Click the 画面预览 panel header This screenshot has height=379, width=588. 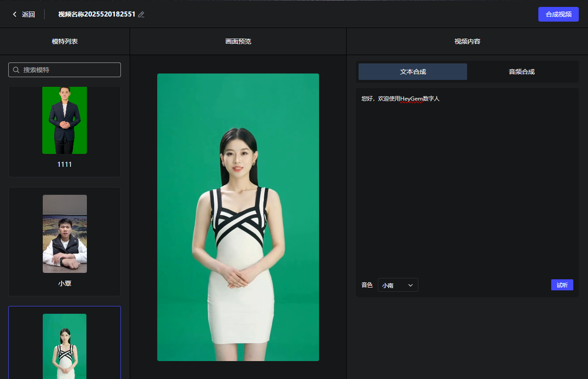pos(238,41)
